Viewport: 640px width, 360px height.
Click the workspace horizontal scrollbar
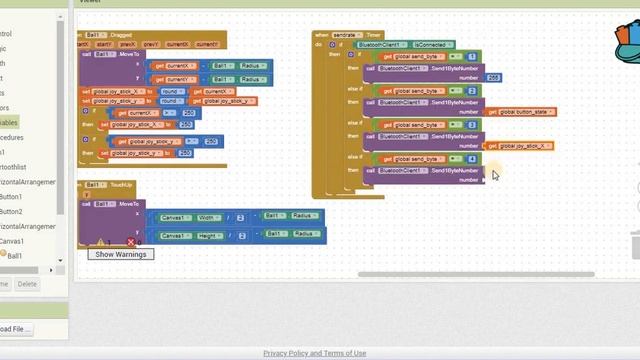point(476,274)
